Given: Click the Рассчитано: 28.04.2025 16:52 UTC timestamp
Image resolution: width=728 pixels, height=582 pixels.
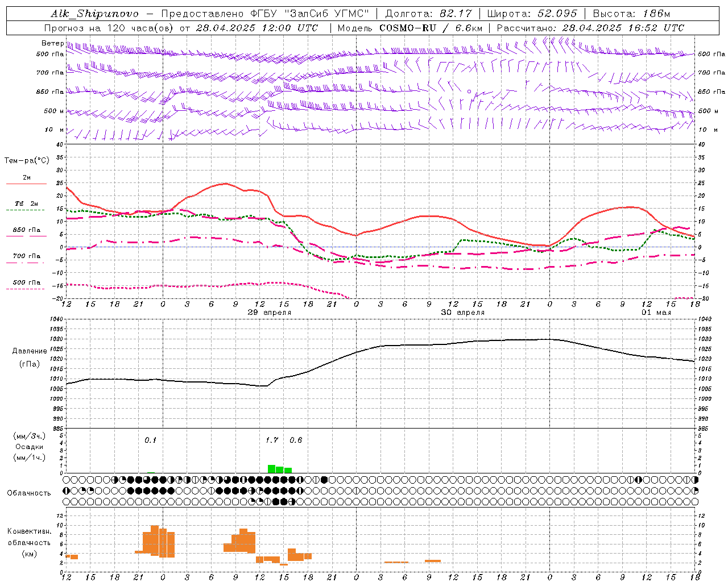Looking at the screenshot, I should [590, 28].
